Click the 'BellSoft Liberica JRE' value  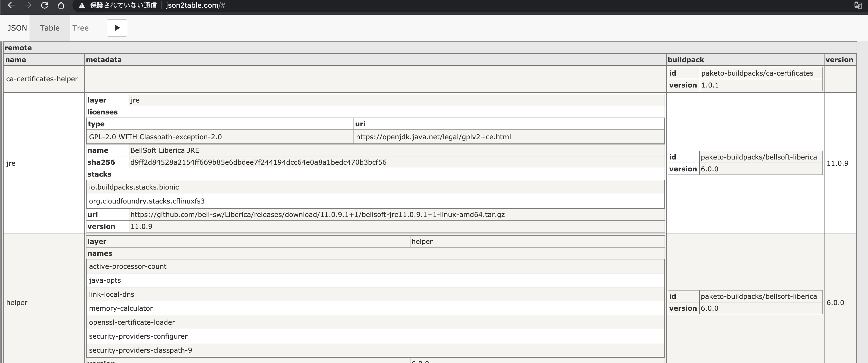coord(396,150)
